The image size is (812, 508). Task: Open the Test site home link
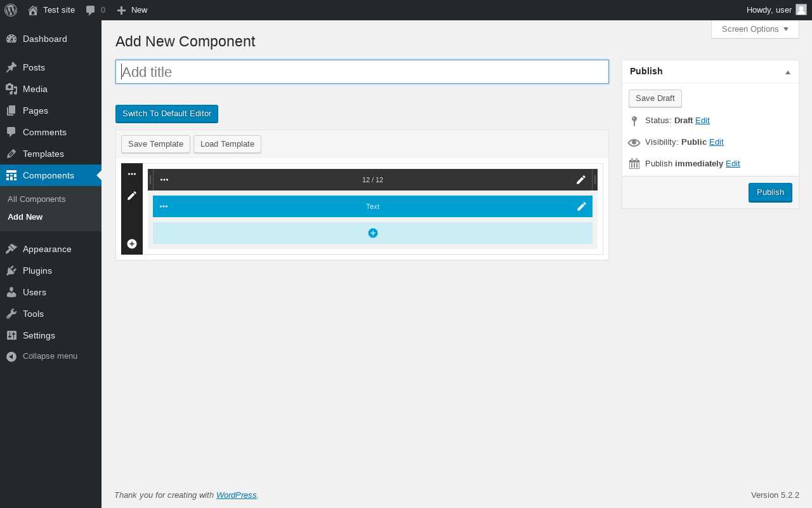pos(51,10)
